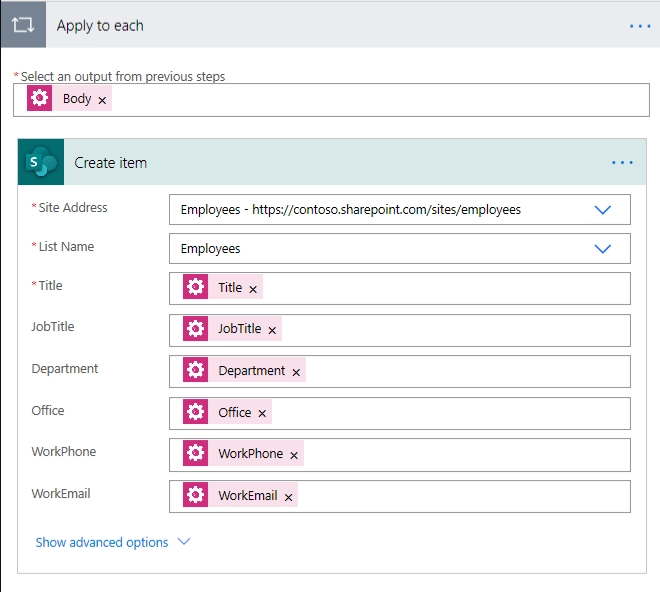The height and width of the screenshot is (592, 660).
Task: Click the gear icon on Body token
Action: pos(40,98)
